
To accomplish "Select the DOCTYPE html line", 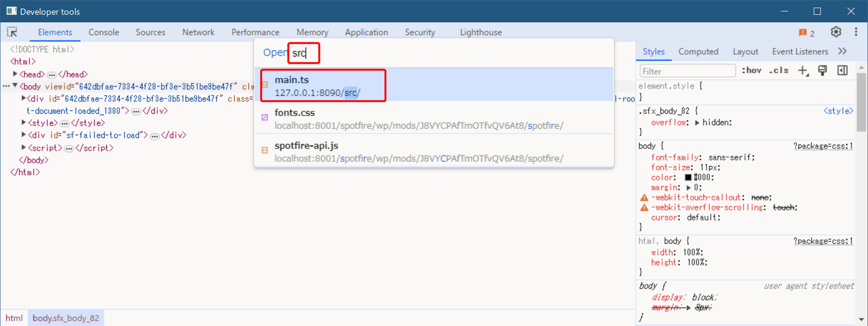I will tap(42, 49).
